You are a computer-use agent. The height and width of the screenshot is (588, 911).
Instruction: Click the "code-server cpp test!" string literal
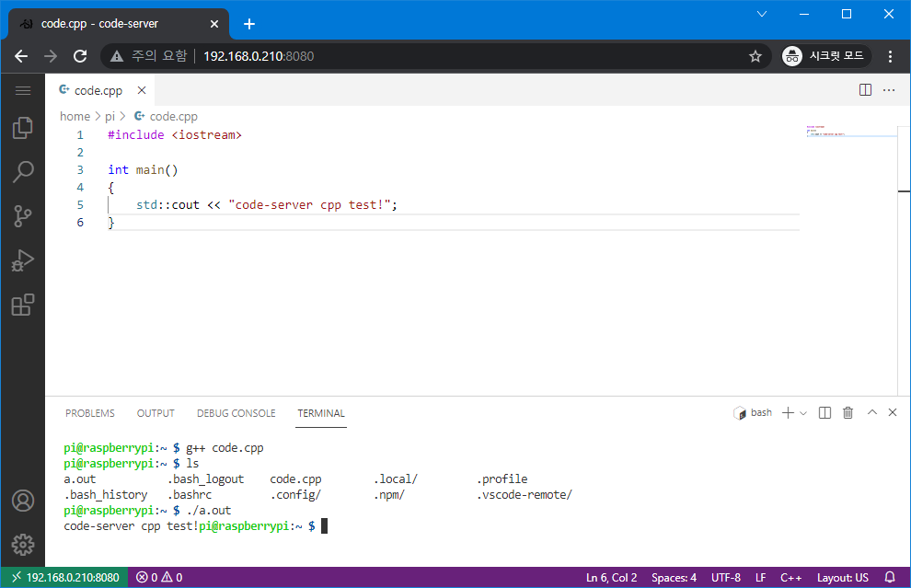pos(310,204)
